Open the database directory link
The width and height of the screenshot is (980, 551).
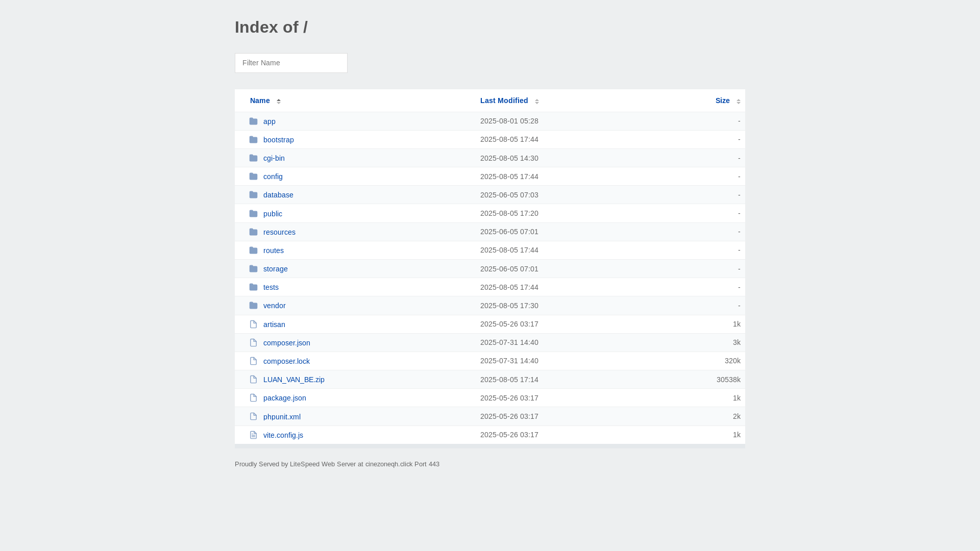pos(278,195)
